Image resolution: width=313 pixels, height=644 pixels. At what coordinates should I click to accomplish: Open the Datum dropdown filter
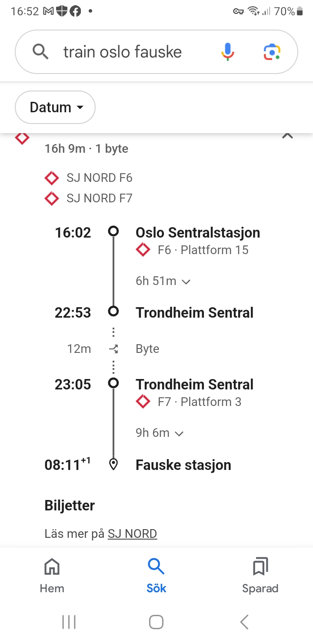55,107
